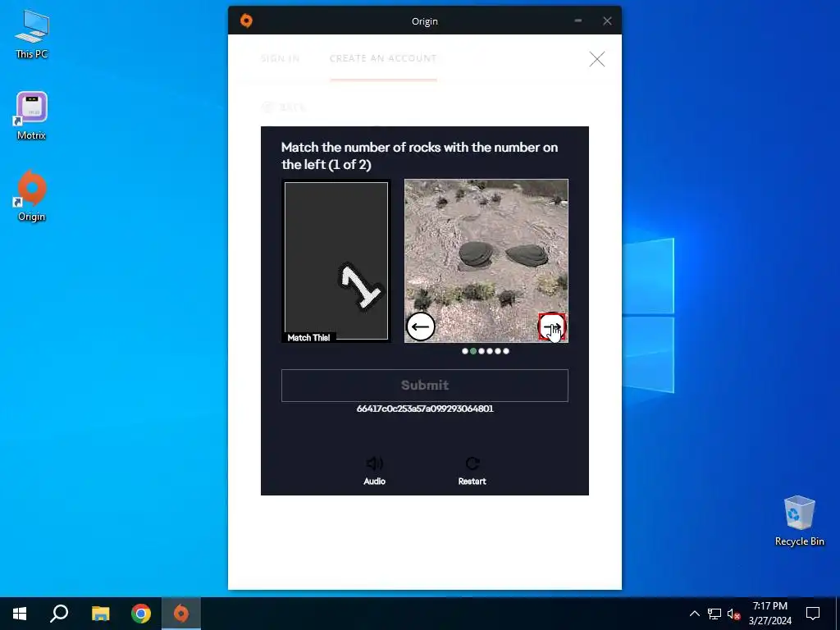The height and width of the screenshot is (630, 840).
Task: Click the rocks photo thumbnail
Action: click(486, 260)
